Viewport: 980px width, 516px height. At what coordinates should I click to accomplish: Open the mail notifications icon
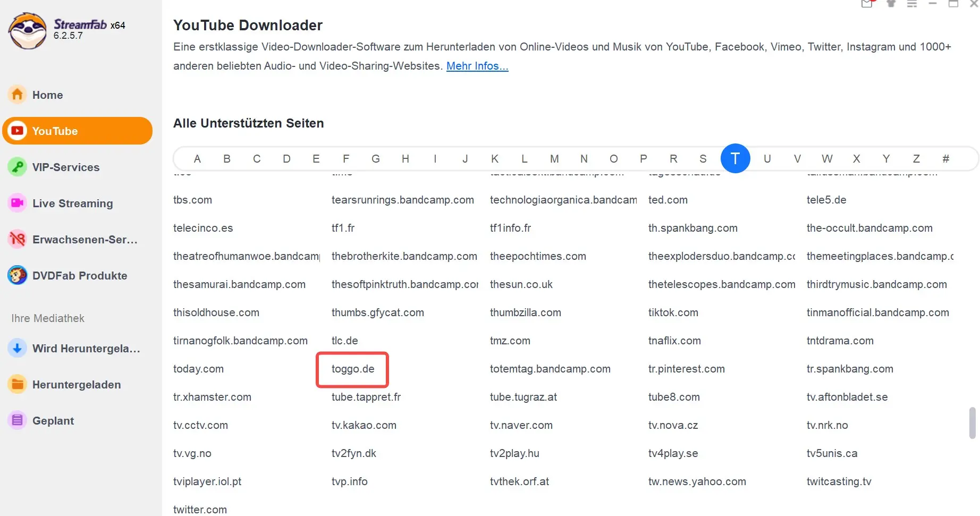click(867, 3)
